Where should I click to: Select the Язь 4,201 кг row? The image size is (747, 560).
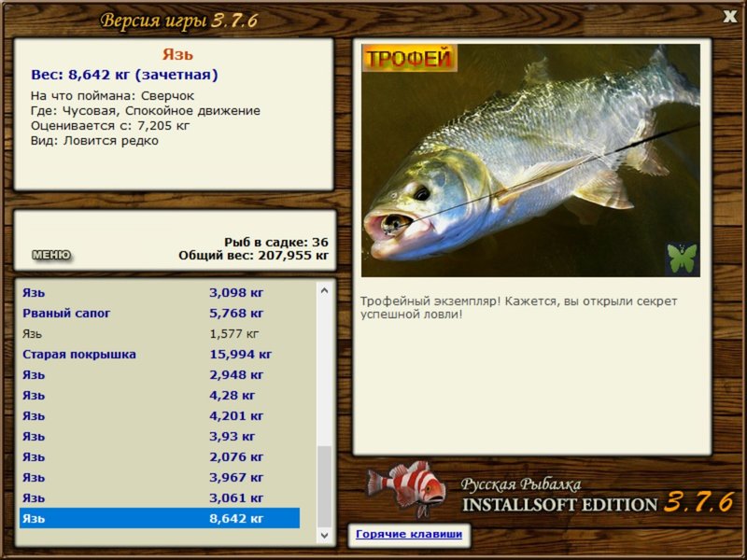(160, 415)
